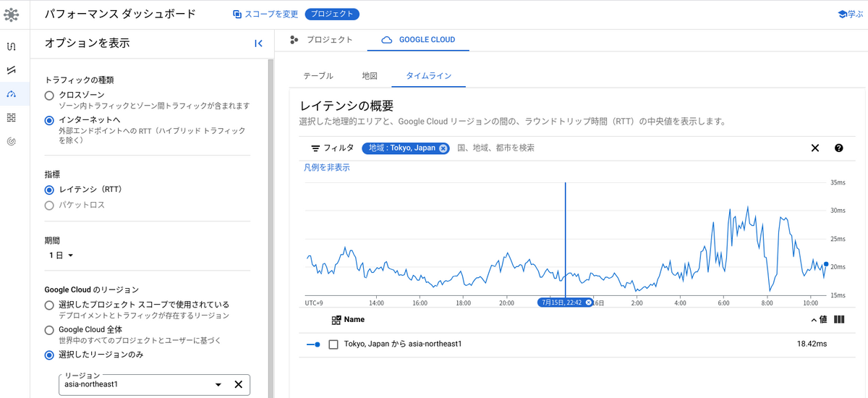The image size is (868, 398).
Task: Collapse the display options panel
Action: click(x=258, y=43)
